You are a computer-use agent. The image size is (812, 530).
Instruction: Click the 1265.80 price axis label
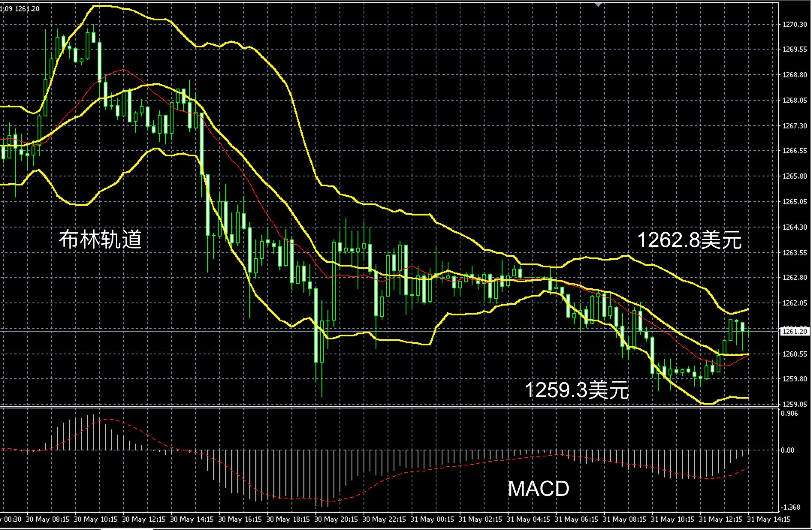click(x=795, y=176)
